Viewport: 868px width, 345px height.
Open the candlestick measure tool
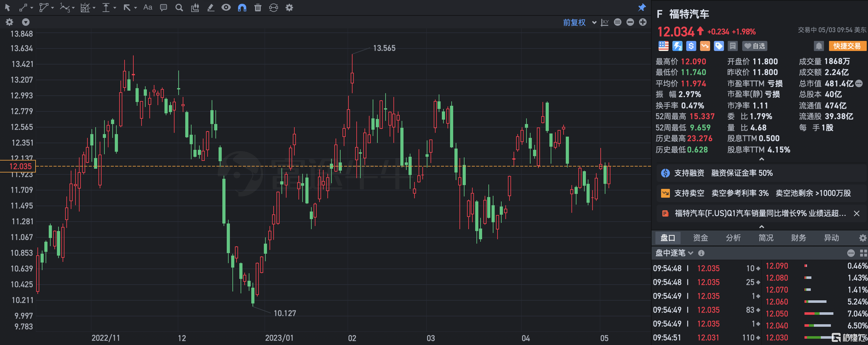coord(195,8)
